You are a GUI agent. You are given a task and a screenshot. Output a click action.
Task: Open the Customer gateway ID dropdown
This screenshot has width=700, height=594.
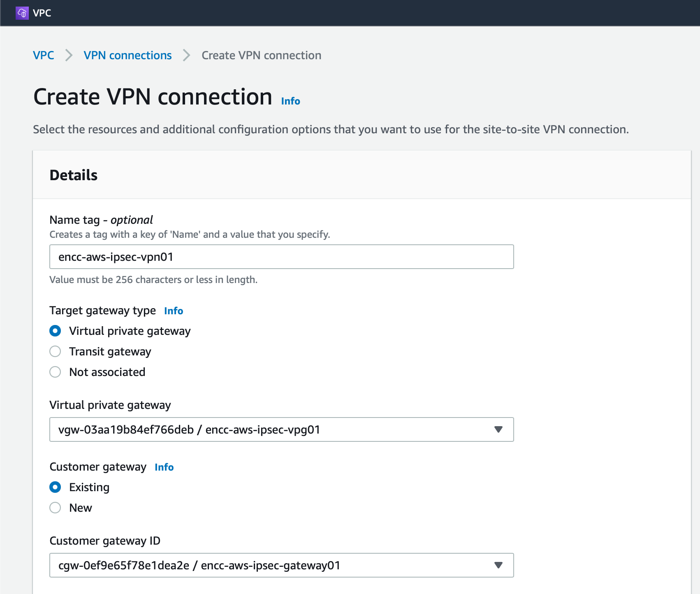pos(281,565)
